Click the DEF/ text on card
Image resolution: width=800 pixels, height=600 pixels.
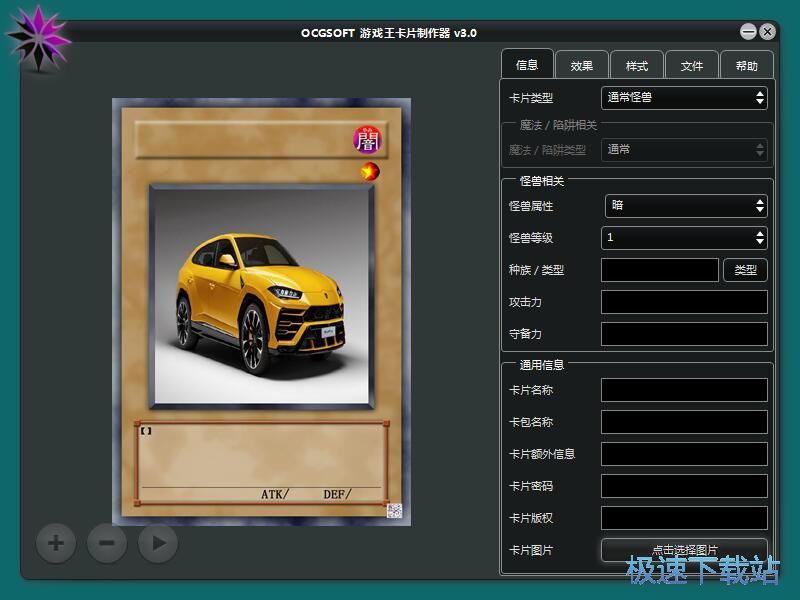[337, 494]
